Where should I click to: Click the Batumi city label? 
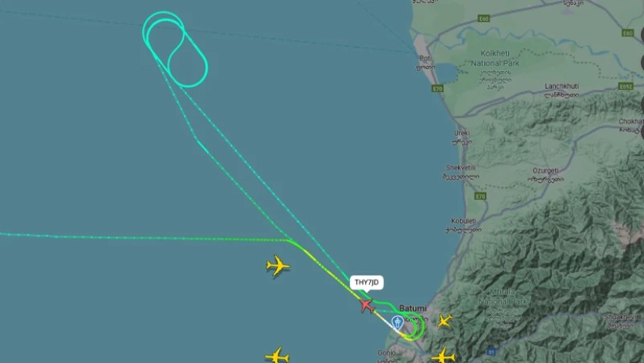coord(413,308)
